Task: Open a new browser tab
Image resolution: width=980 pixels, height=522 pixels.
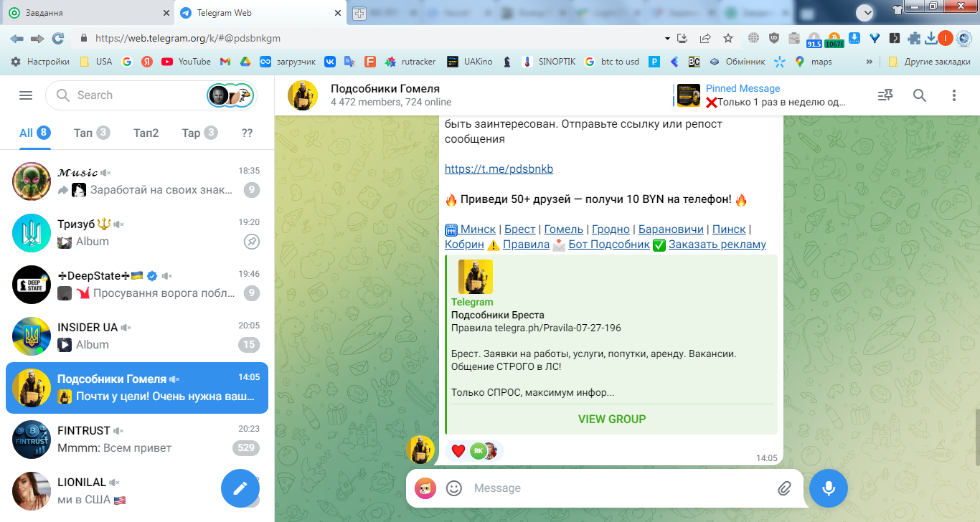Action: coord(359,13)
